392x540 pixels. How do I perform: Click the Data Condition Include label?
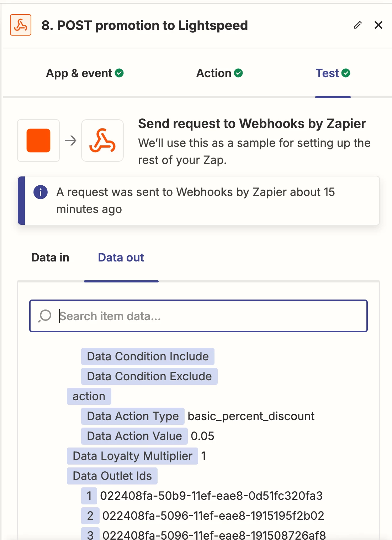(148, 356)
